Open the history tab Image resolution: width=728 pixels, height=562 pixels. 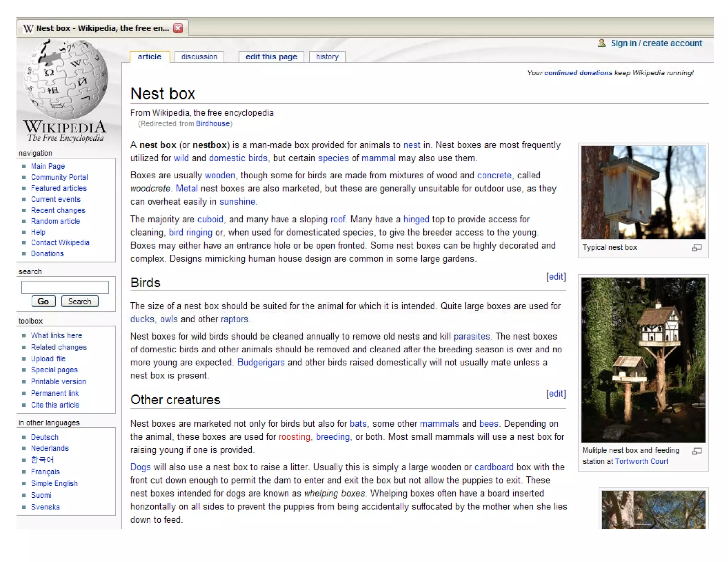point(327,57)
